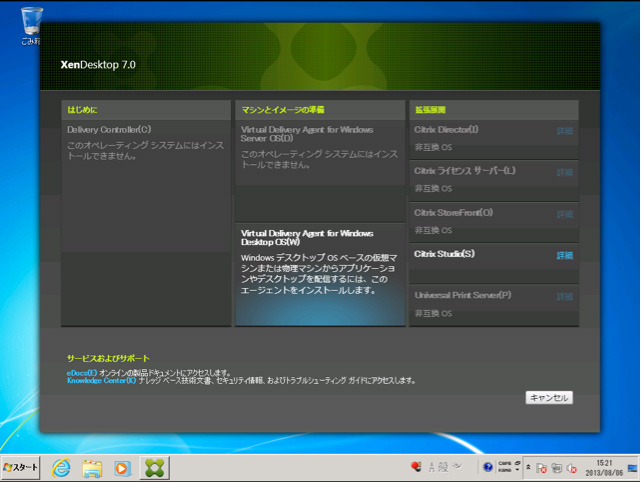Open the clock showing 15:21
The width and height of the screenshot is (641, 482).
(604, 468)
